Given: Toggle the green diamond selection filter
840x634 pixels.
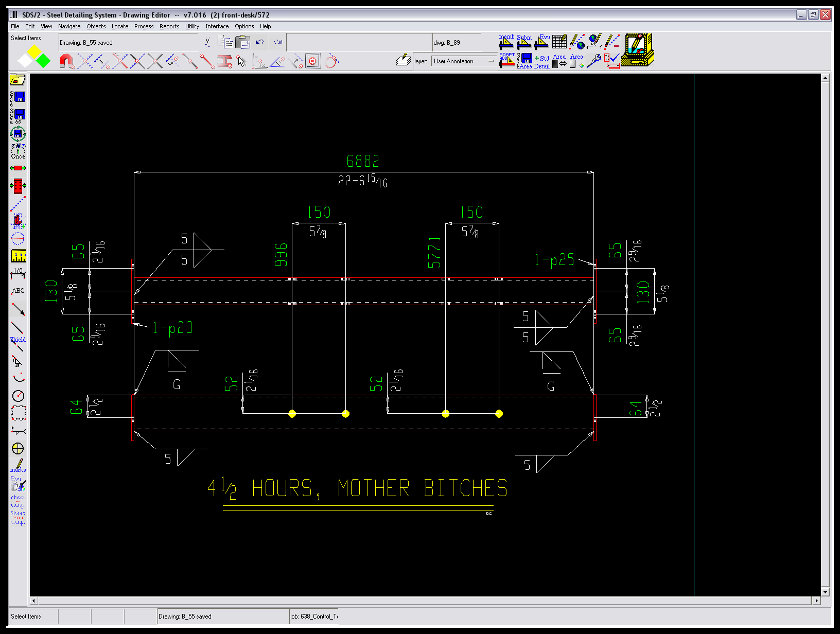Looking at the screenshot, I should point(44,61).
